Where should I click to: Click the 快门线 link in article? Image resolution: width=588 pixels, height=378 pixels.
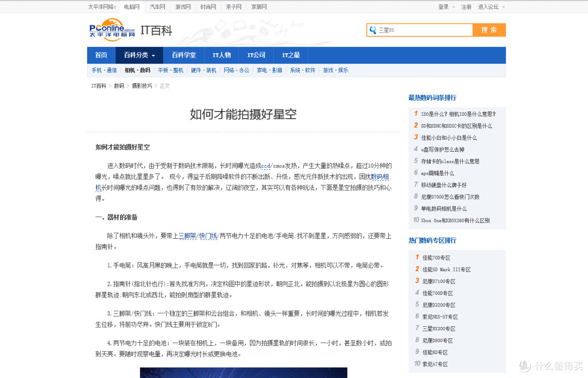[x=208, y=236]
